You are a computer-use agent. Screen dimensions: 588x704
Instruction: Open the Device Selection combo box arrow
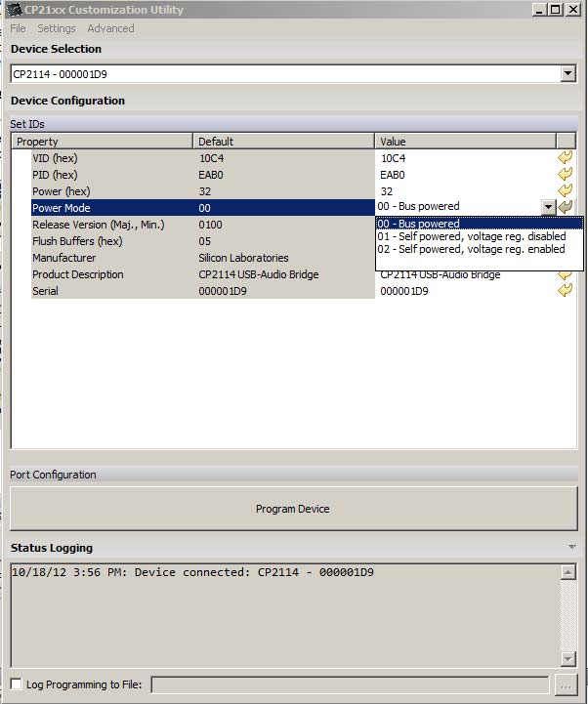point(568,74)
